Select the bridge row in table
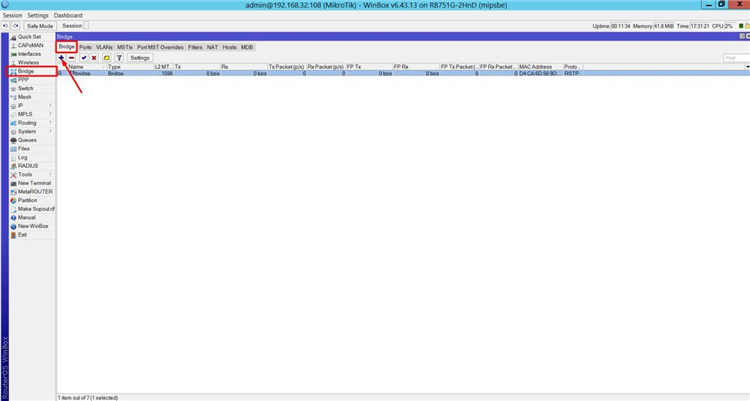750x401 pixels. [x=403, y=74]
